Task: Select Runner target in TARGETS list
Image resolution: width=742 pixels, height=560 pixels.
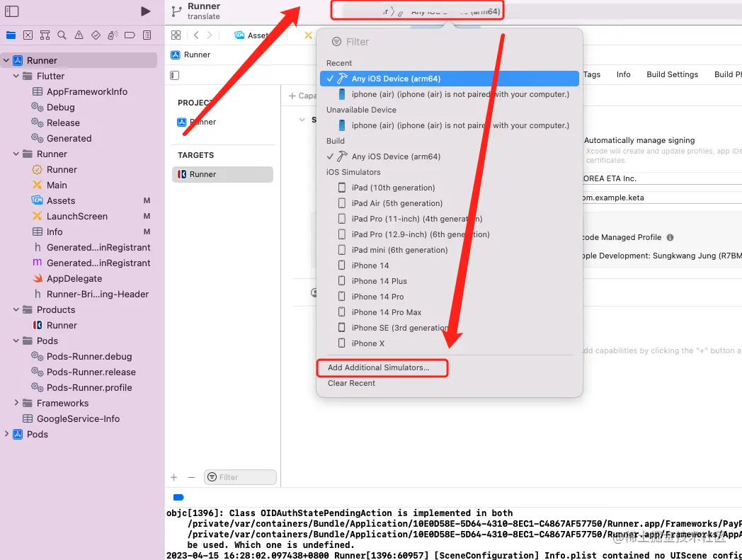Action: [222, 174]
